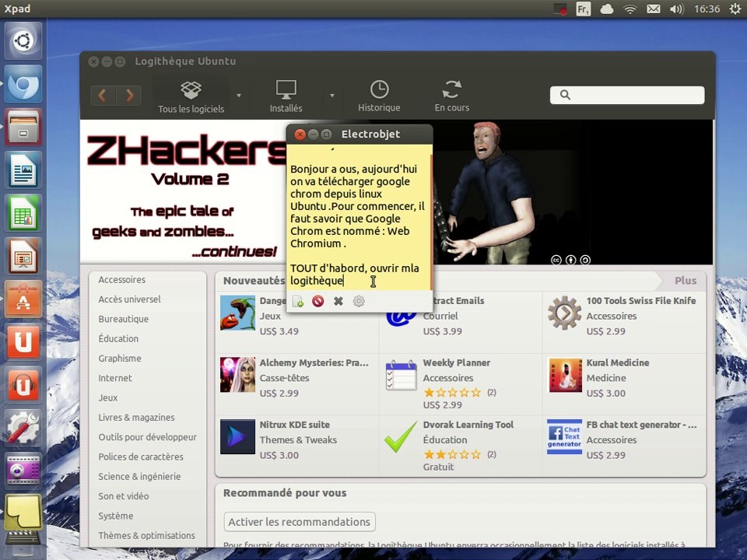Click inside the yellow note text area
This screenshot has width=747, height=560.
[x=358, y=217]
